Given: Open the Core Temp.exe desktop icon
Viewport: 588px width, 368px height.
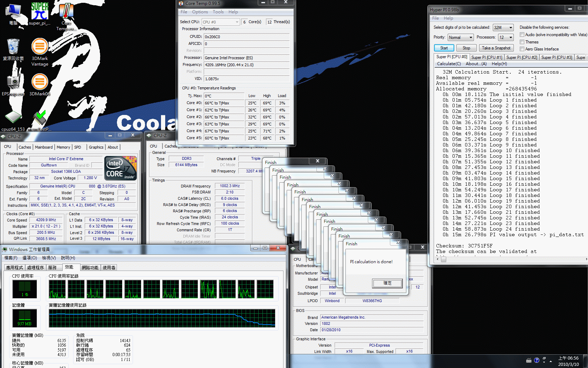Looking at the screenshot, I should (x=66, y=17).
